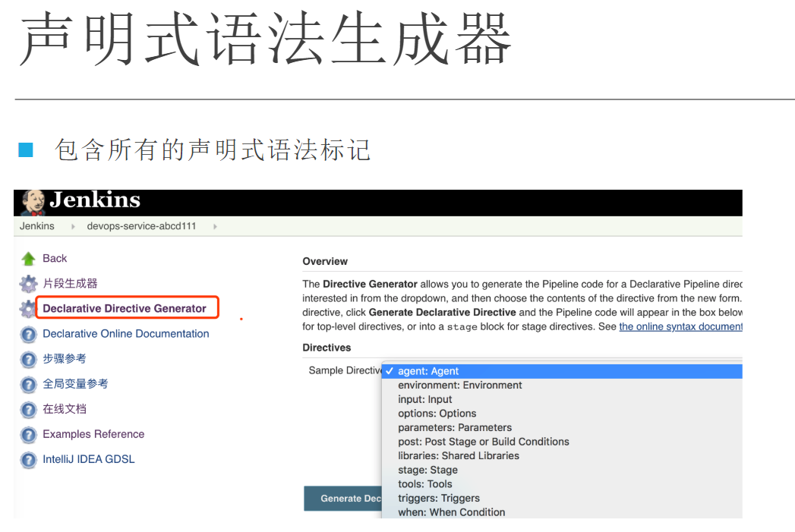This screenshot has height=532, width=795.
Task: Expand breadcrumb arrow after Jenkins
Action: click(x=73, y=226)
